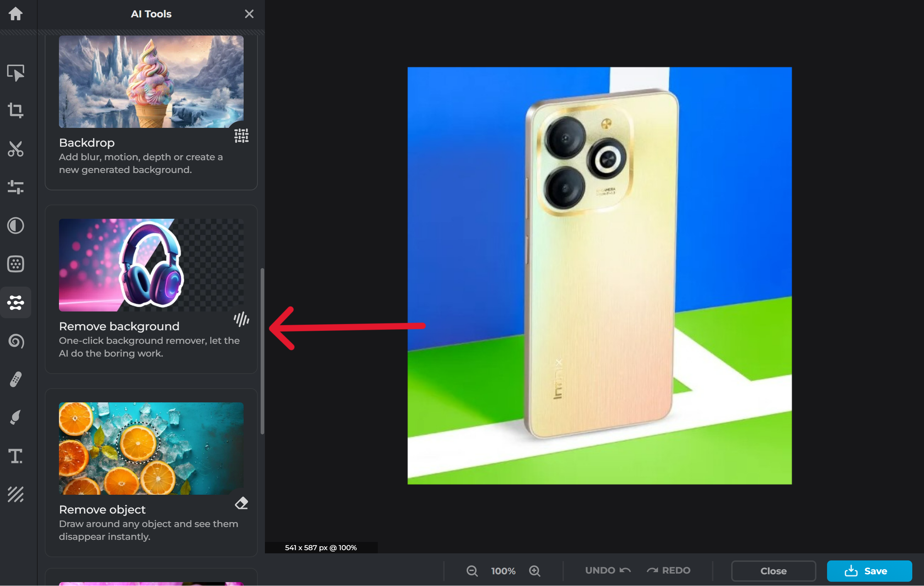
Task: Open the Adjust sliders tool
Action: pos(15,187)
